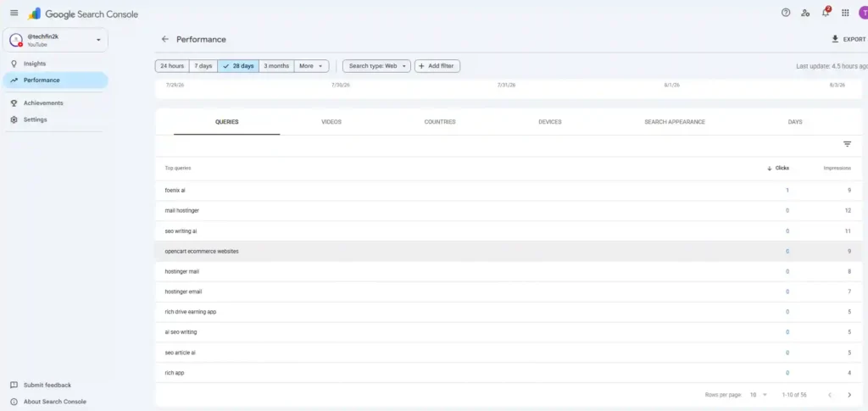Image resolution: width=868 pixels, height=411 pixels.
Task: Open users and permissions icon
Action: [x=805, y=13]
